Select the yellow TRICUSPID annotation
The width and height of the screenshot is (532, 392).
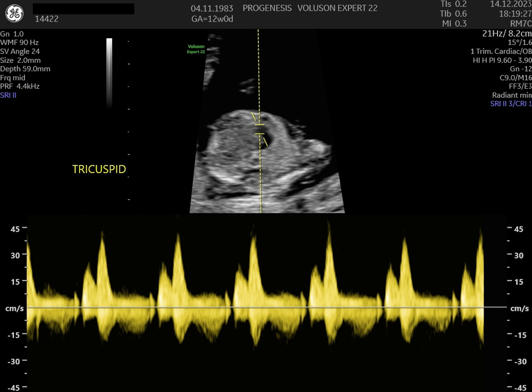[99, 169]
